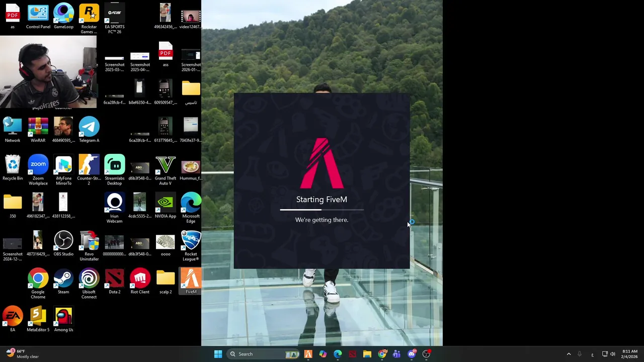Click the taskbar Search box

click(x=264, y=354)
